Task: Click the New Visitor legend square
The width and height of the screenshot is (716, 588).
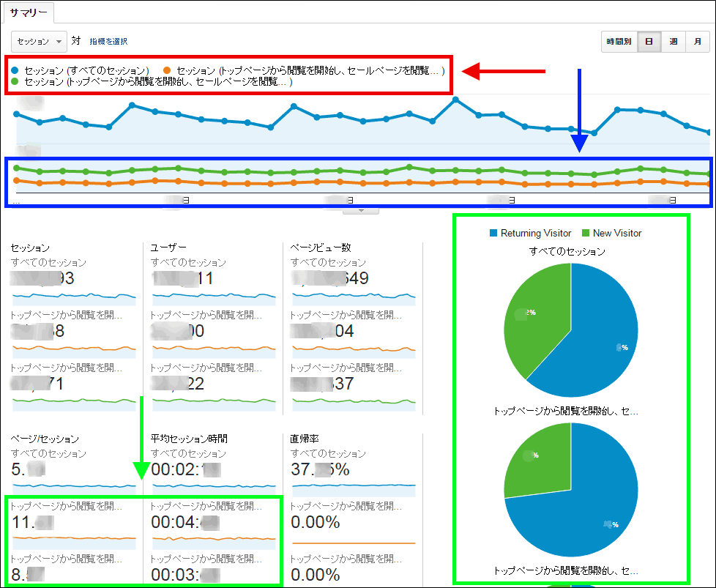Action: click(x=586, y=233)
